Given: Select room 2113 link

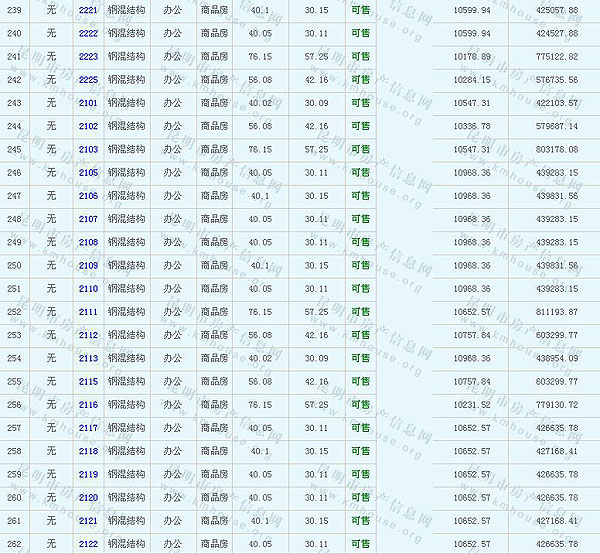Looking at the screenshot, I should (88, 358).
